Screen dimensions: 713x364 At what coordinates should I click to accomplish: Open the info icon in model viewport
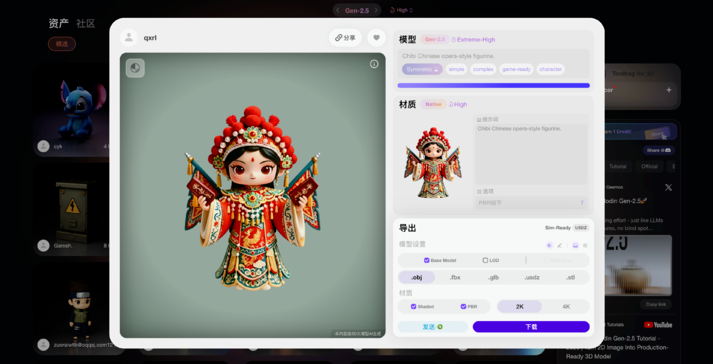coord(374,64)
